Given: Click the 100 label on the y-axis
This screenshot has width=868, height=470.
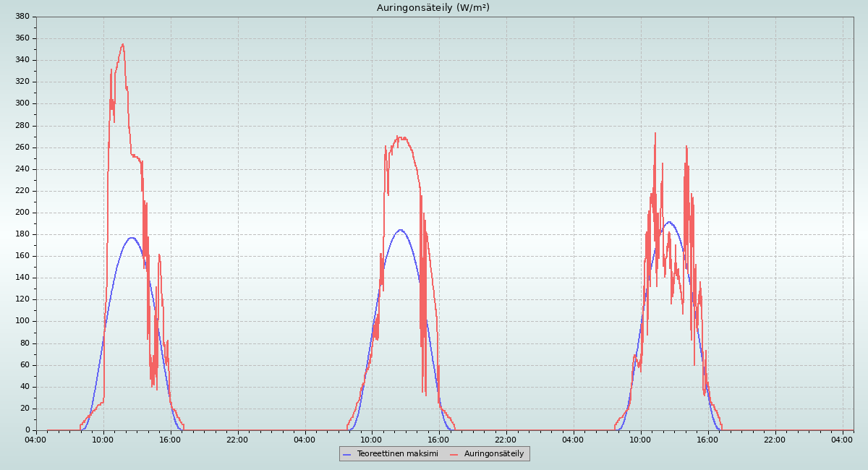Looking at the screenshot, I should pyautogui.click(x=22, y=321).
